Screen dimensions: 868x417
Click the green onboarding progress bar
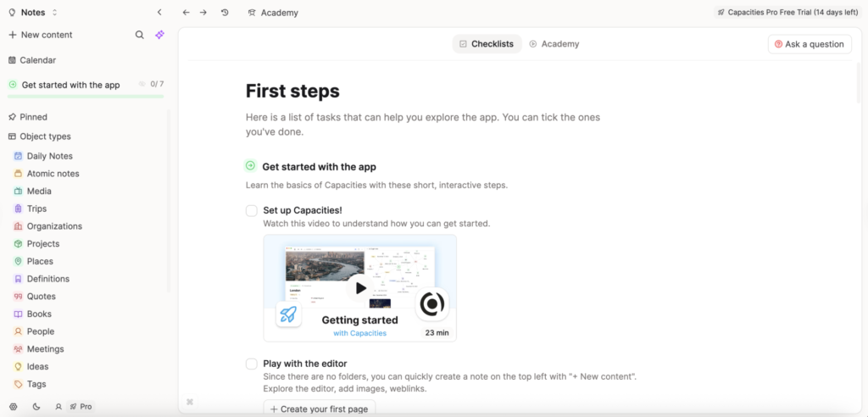click(x=85, y=96)
